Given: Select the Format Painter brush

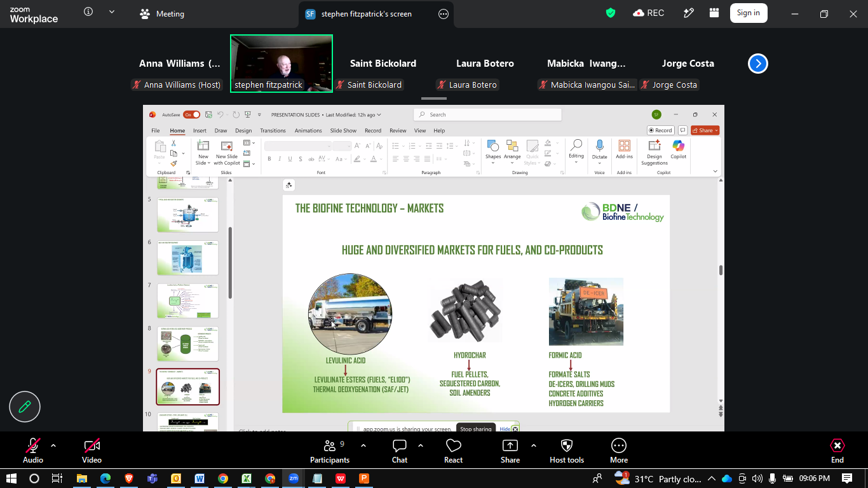Looking at the screenshot, I should pos(173,163).
